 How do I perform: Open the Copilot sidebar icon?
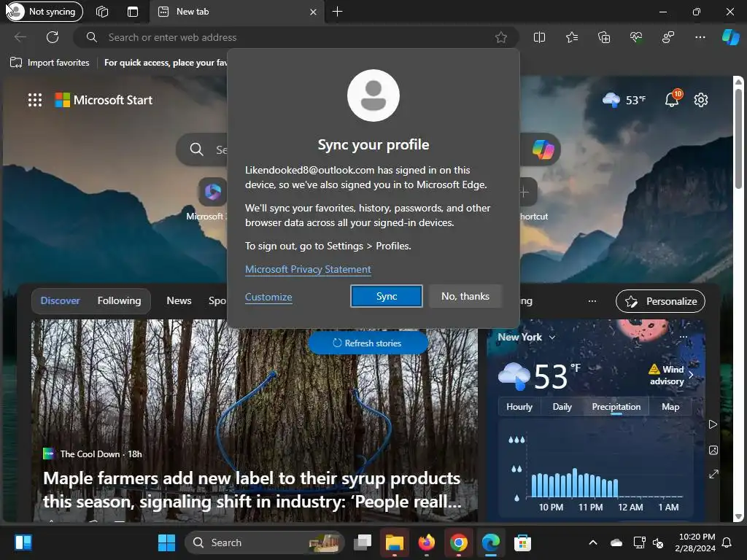pyautogui.click(x=730, y=37)
